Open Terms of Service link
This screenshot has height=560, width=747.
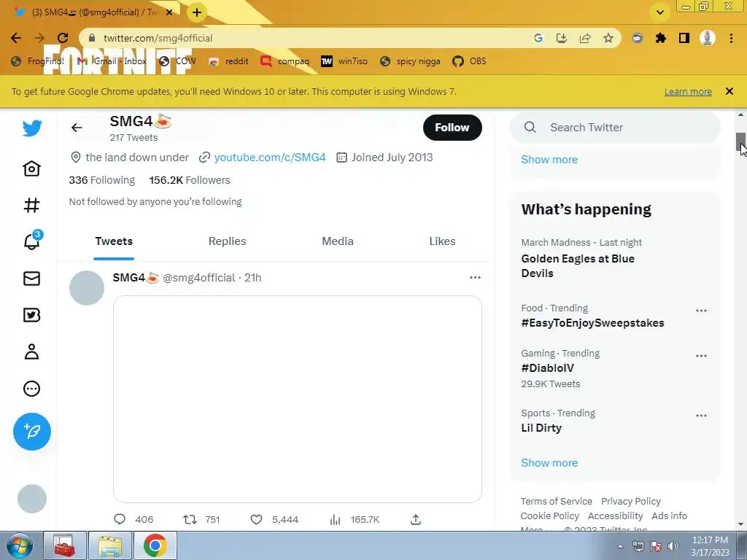coord(557,502)
